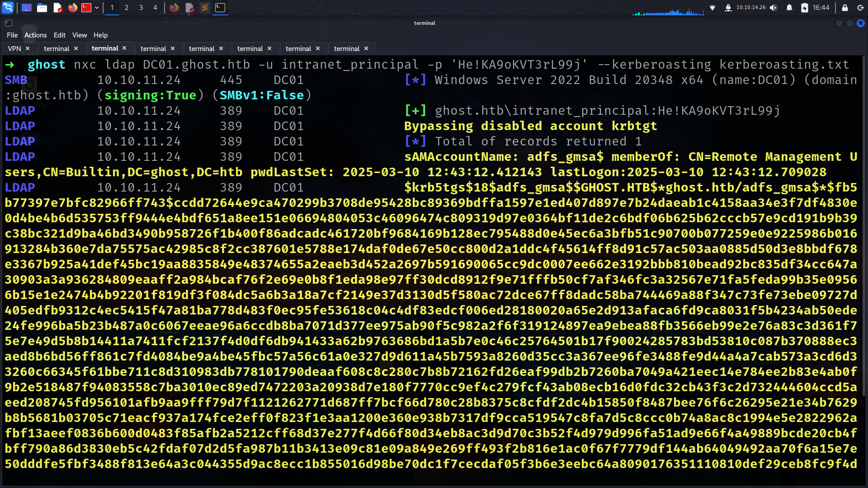Open the notifications bell
Screen dimensions: 868x488
[789, 8]
